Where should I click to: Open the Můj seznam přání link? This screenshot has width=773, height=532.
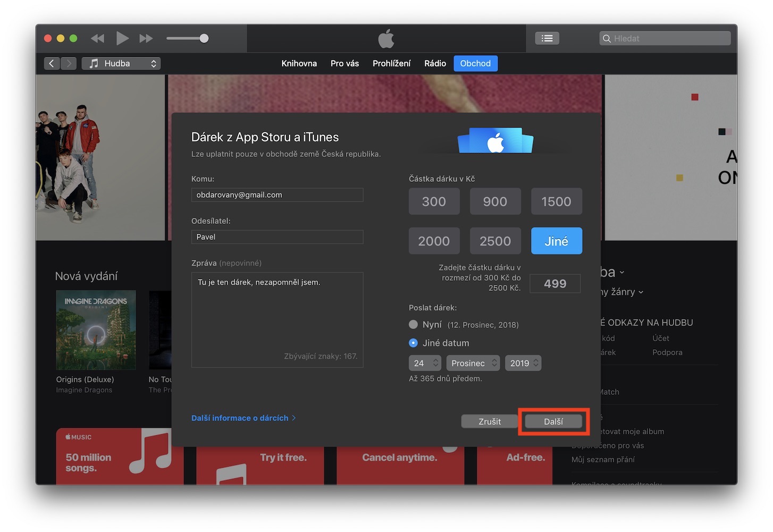[603, 459]
